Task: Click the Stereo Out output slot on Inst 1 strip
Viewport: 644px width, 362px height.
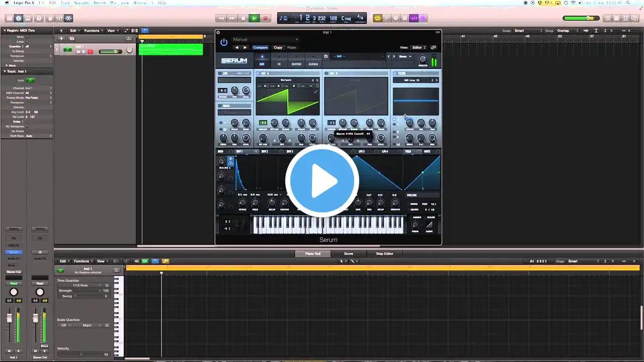Action: tap(14, 272)
